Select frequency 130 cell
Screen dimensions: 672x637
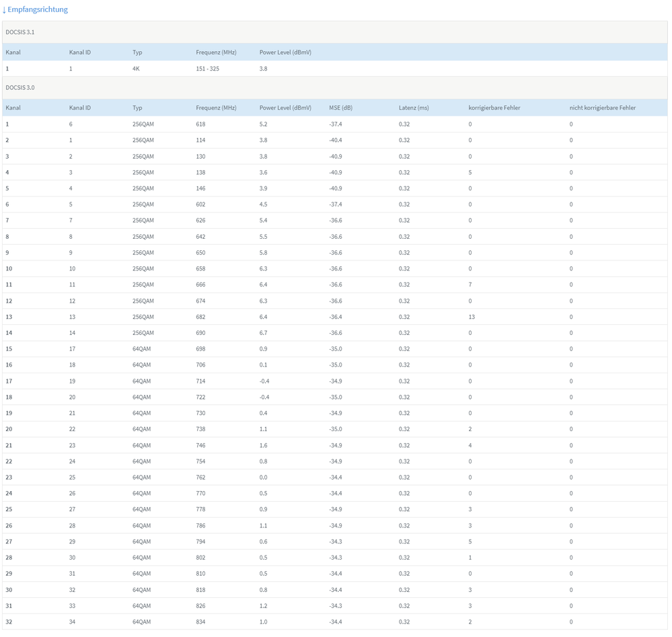tap(200, 157)
